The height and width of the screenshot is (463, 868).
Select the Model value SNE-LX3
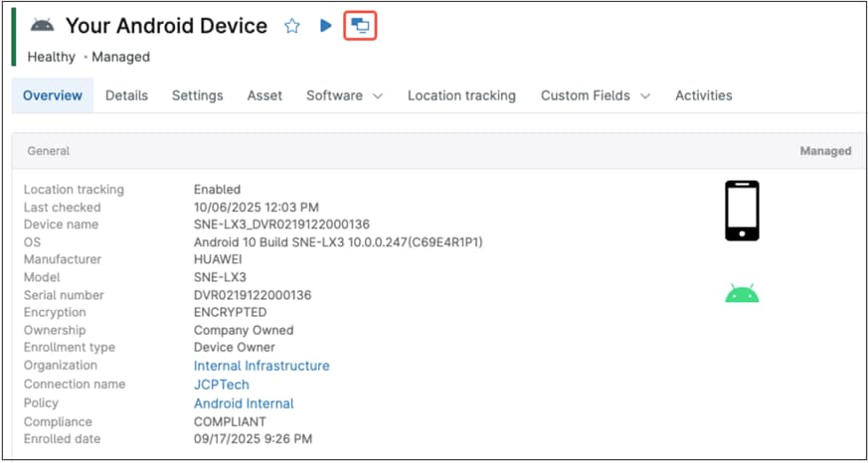click(220, 277)
